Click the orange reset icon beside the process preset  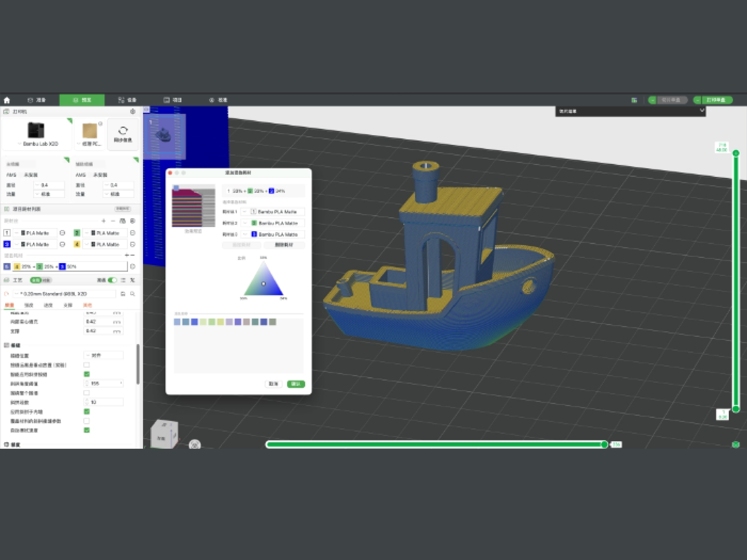click(x=6, y=294)
